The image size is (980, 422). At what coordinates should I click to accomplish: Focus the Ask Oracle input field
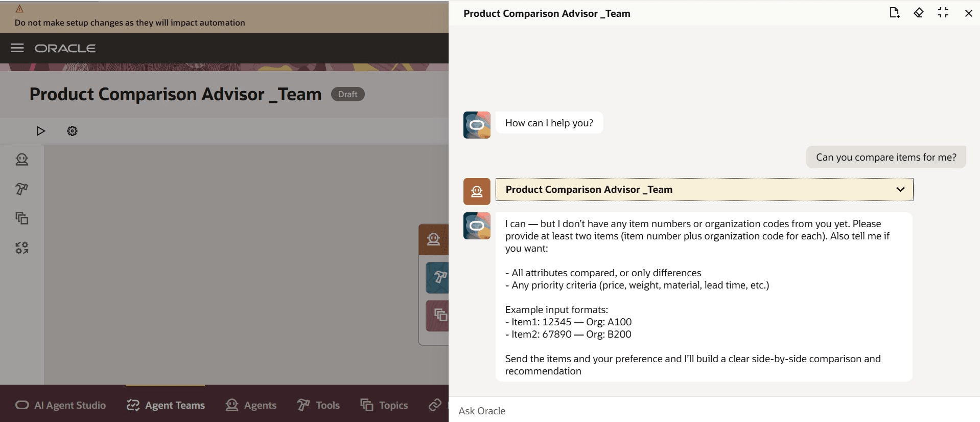(714, 411)
